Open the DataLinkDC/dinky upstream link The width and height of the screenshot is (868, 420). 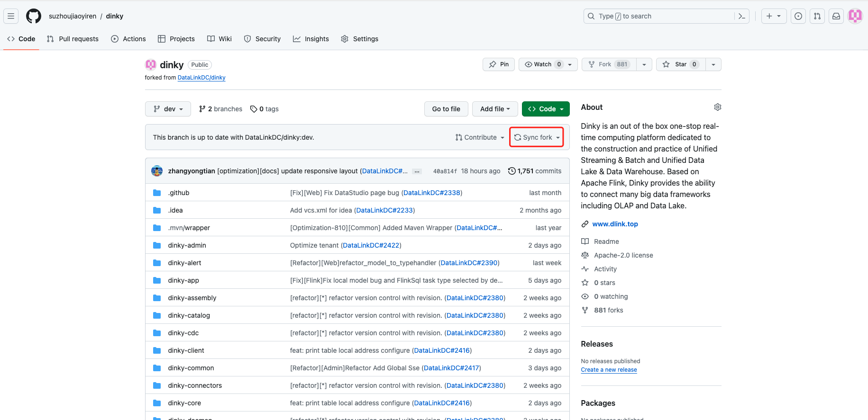click(x=201, y=78)
